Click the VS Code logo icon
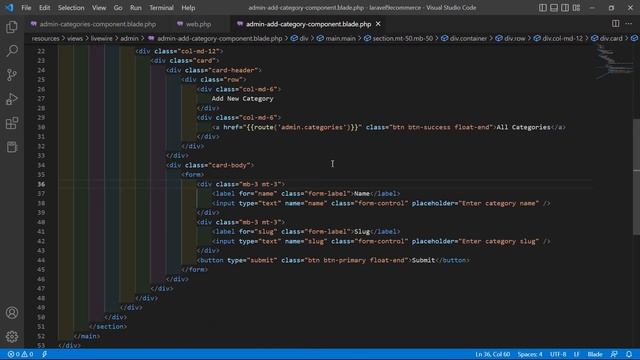Viewport: 640px width, 360px height. coord(9,8)
